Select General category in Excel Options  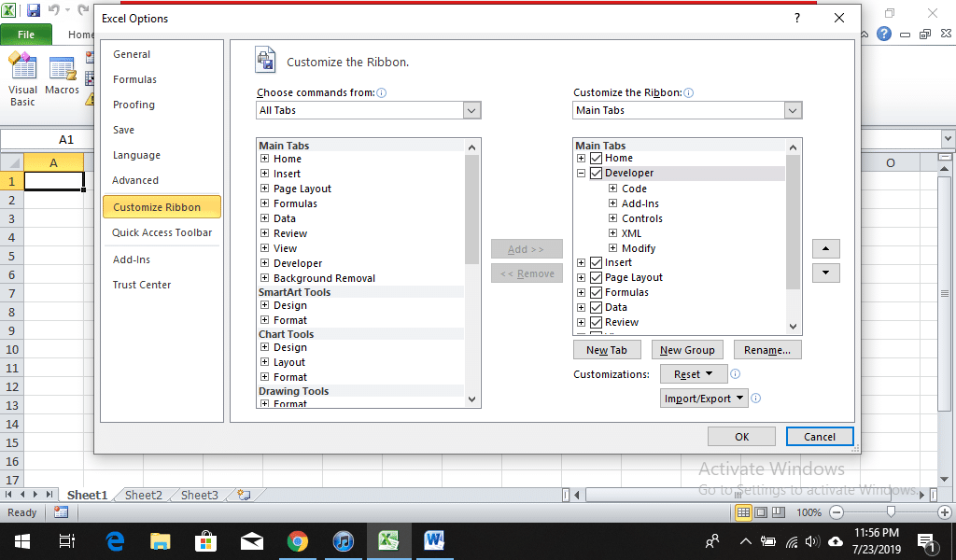[x=132, y=54]
